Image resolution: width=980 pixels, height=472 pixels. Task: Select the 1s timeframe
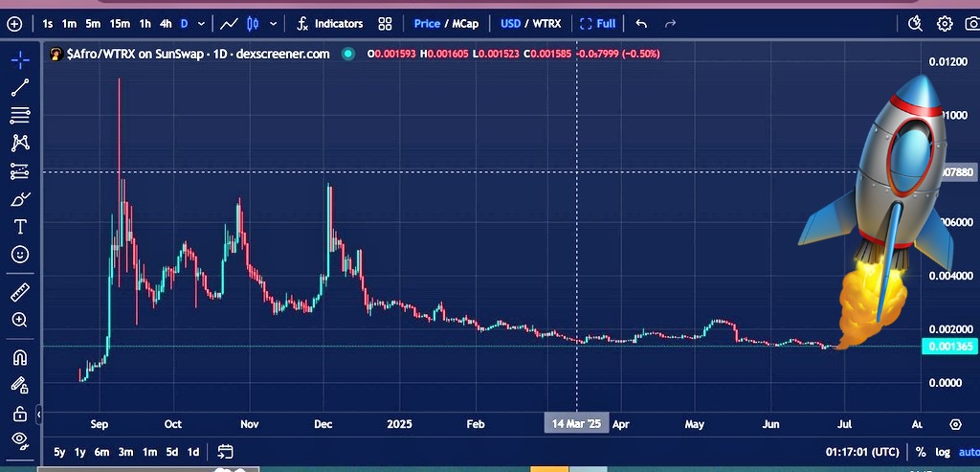tap(48, 24)
